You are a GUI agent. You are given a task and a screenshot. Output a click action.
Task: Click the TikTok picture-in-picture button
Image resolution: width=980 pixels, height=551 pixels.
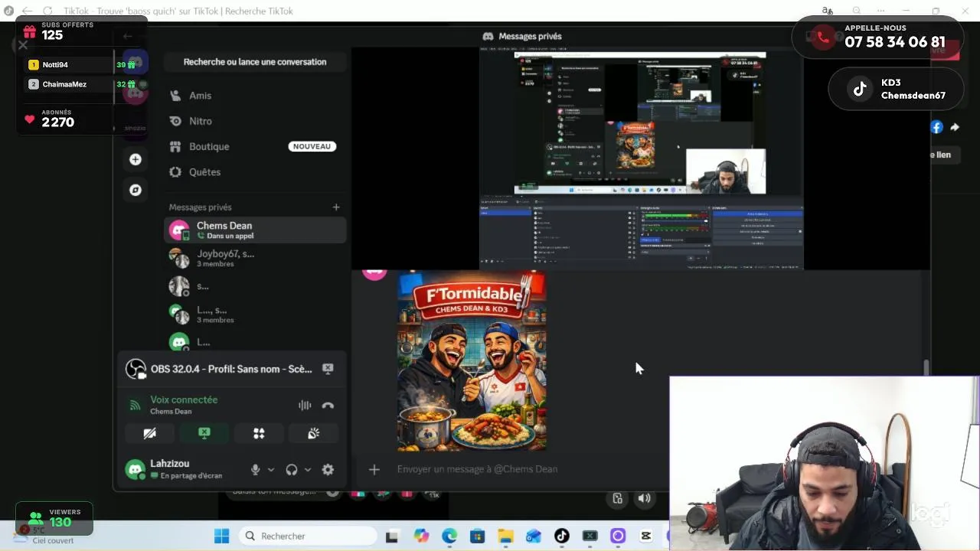617,499
